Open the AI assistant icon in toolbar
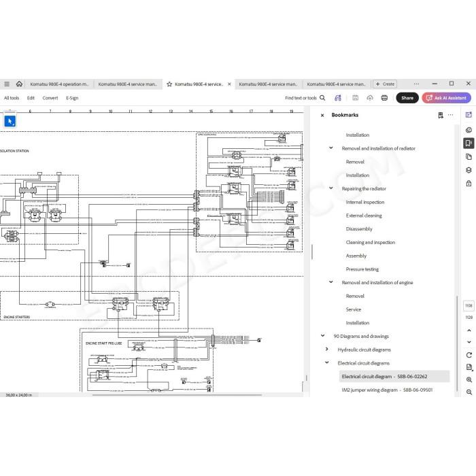The width and height of the screenshot is (476, 476). pyautogui.click(x=338, y=98)
